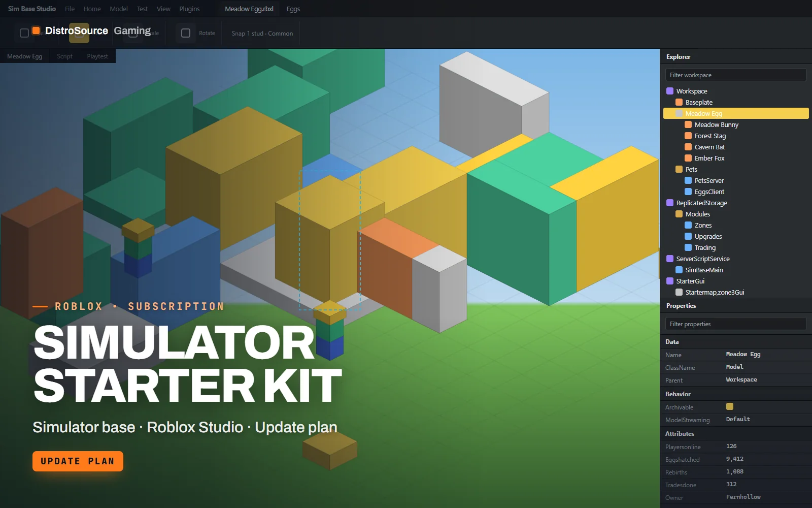Open the Snap 1 stud setting
The height and width of the screenshot is (508, 812).
coord(262,34)
